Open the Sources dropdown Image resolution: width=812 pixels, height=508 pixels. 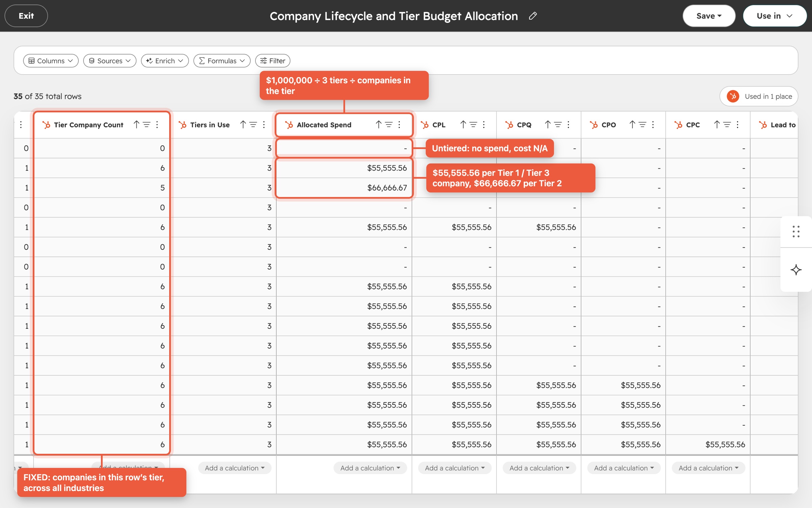[x=110, y=61]
